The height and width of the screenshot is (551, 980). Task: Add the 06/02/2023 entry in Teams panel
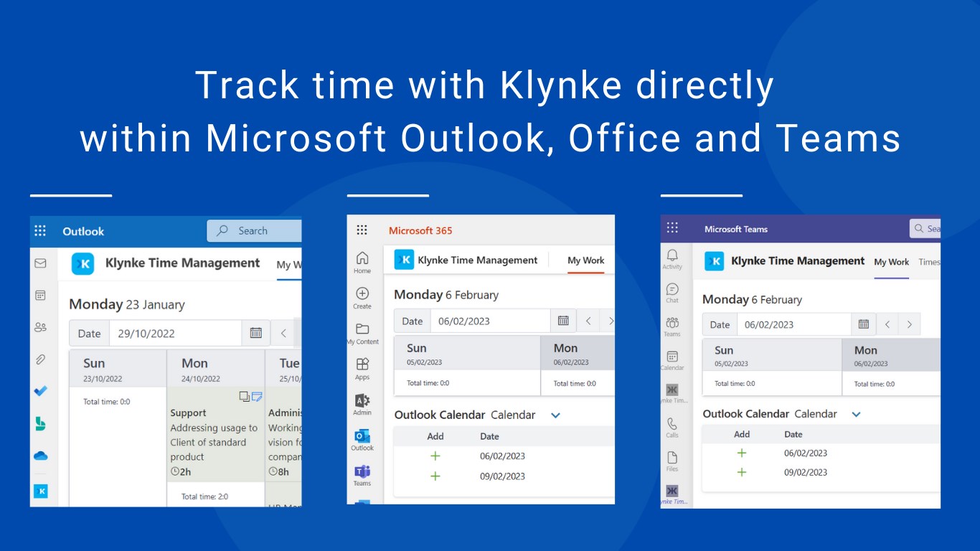[742, 453]
